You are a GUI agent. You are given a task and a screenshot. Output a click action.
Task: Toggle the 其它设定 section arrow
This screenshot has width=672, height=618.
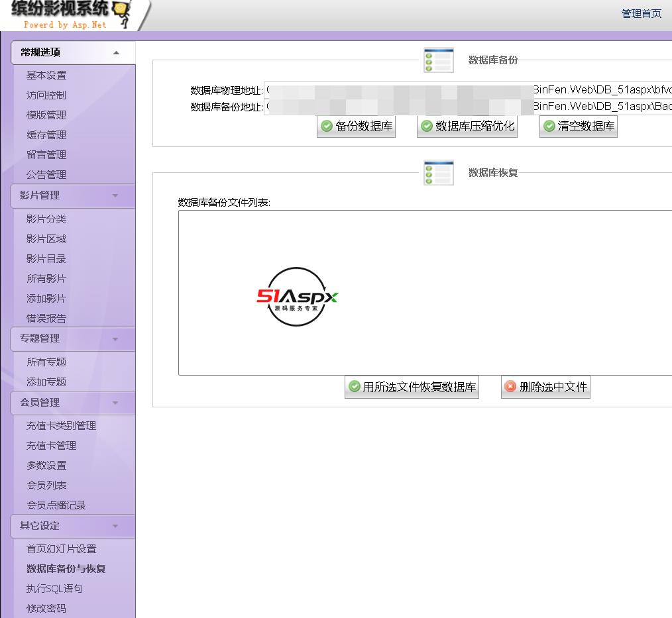tap(115, 527)
